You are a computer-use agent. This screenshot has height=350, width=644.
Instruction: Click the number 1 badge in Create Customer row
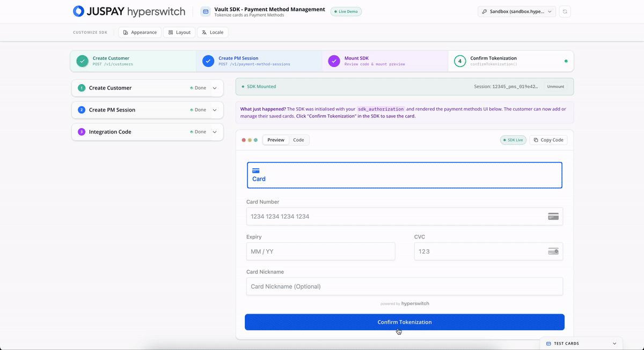tap(82, 88)
